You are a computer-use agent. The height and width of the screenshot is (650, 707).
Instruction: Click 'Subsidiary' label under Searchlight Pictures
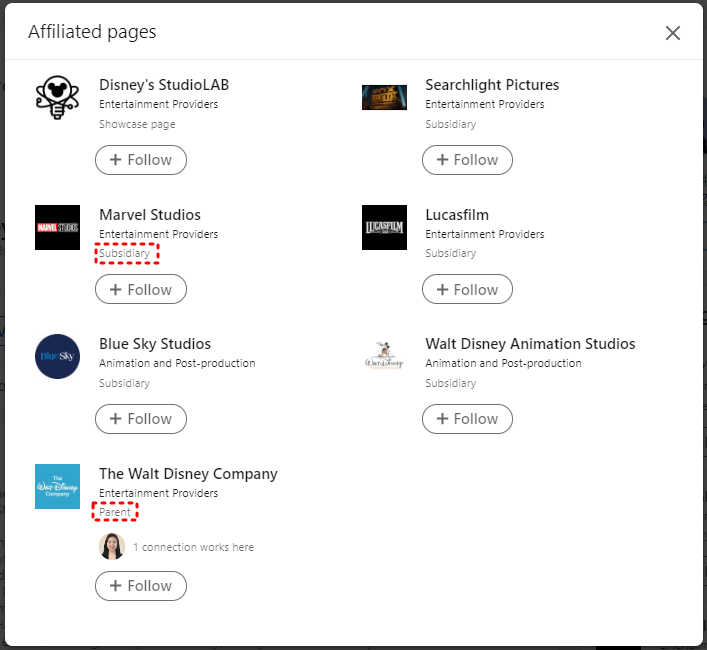[x=450, y=124]
